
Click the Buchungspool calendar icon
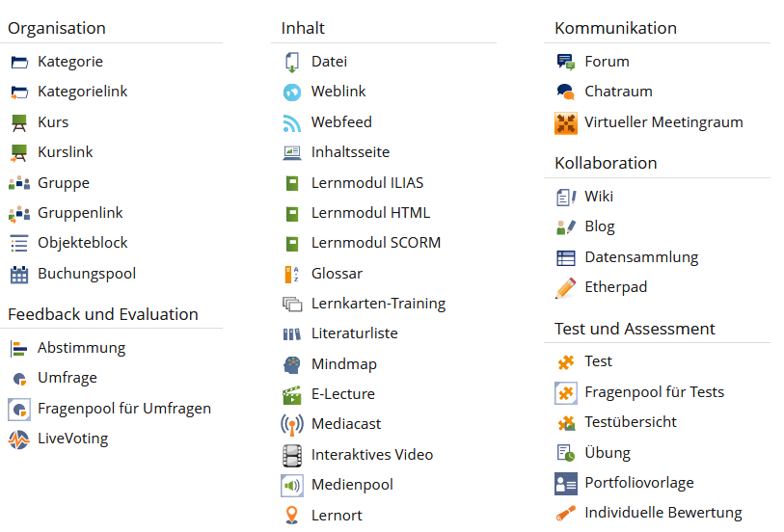point(19,275)
